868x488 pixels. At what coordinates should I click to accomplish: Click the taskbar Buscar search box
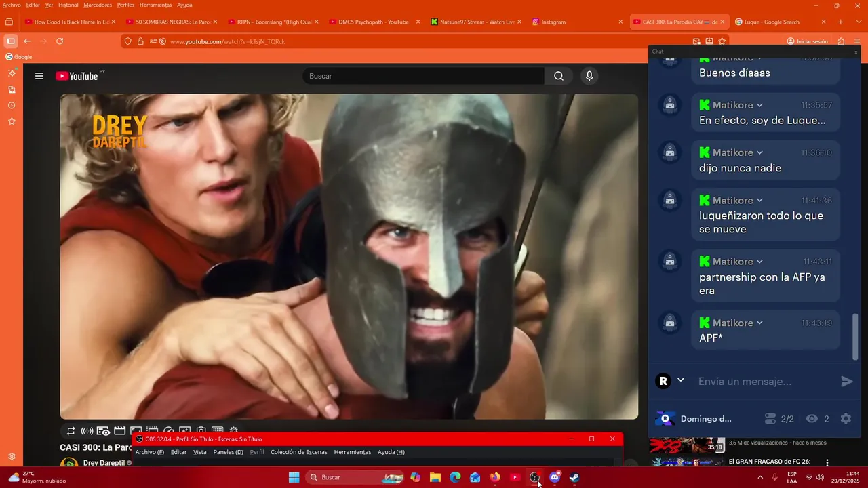click(355, 477)
